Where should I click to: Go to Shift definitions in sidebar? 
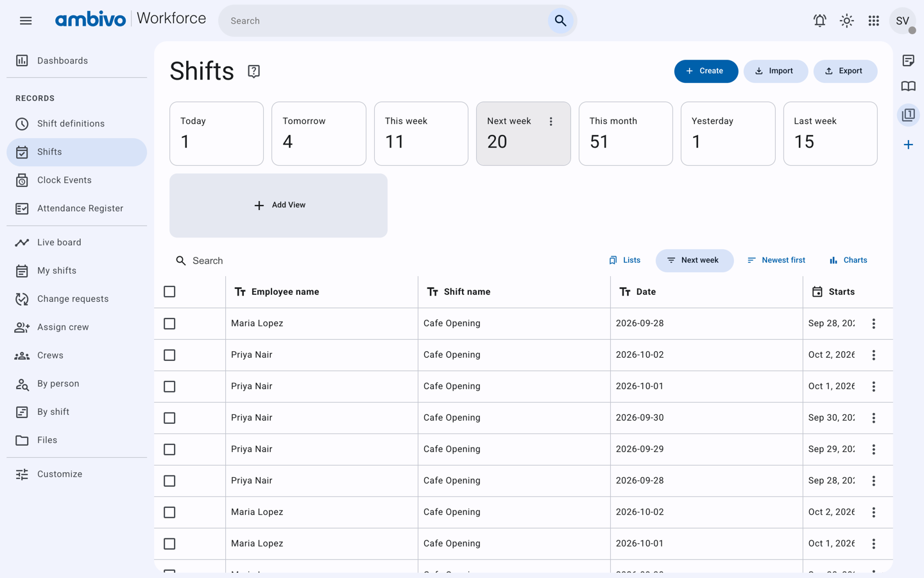click(77, 124)
